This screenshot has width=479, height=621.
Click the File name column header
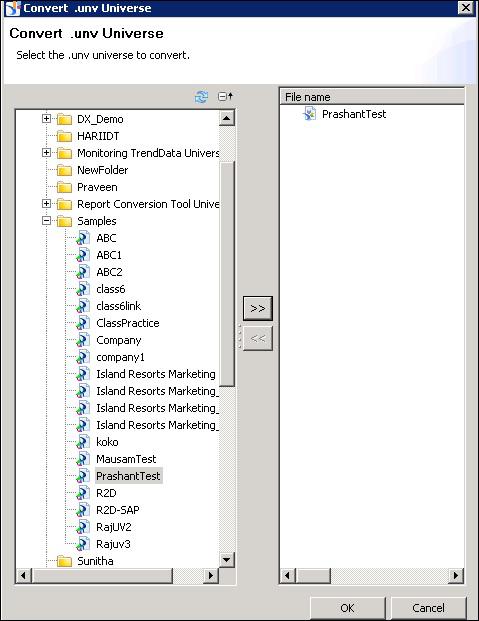372,97
